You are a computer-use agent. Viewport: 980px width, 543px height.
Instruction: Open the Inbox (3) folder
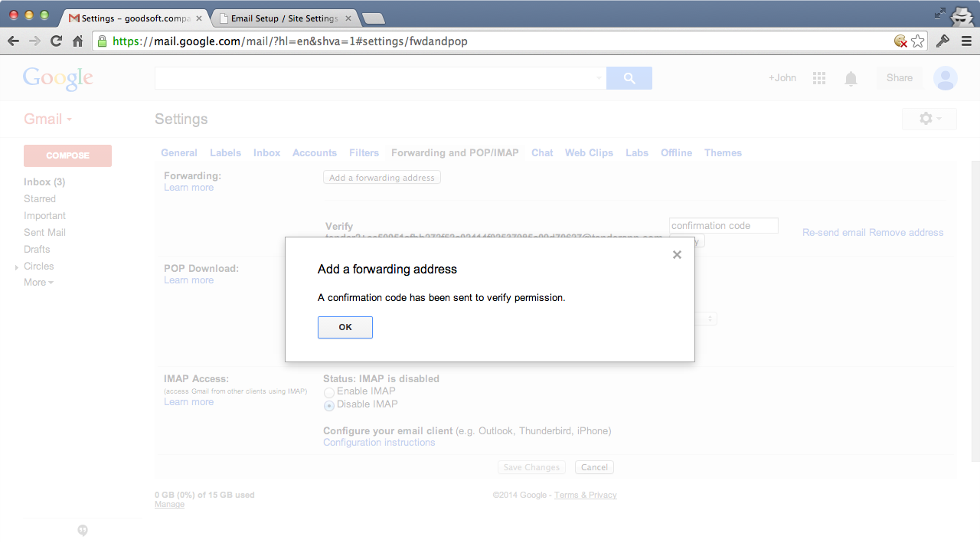click(x=44, y=182)
